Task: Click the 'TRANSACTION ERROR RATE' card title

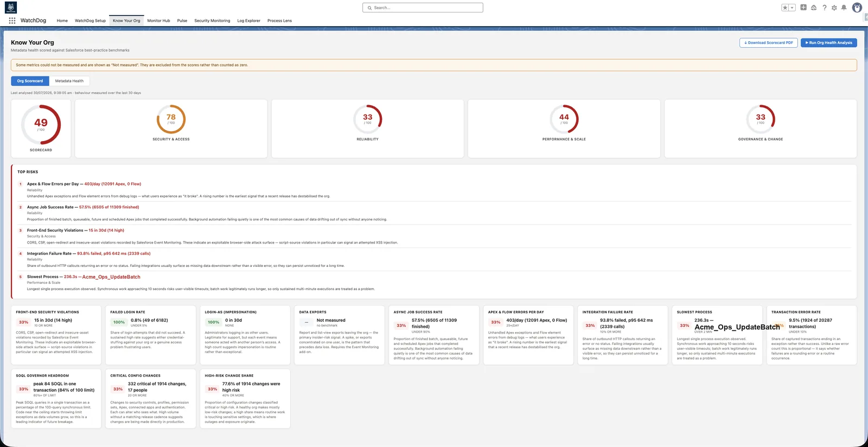Action: [x=796, y=312]
